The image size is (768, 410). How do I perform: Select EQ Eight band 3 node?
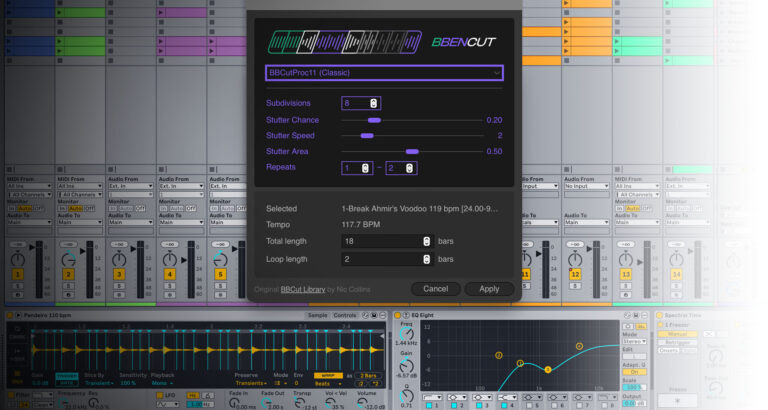point(548,369)
